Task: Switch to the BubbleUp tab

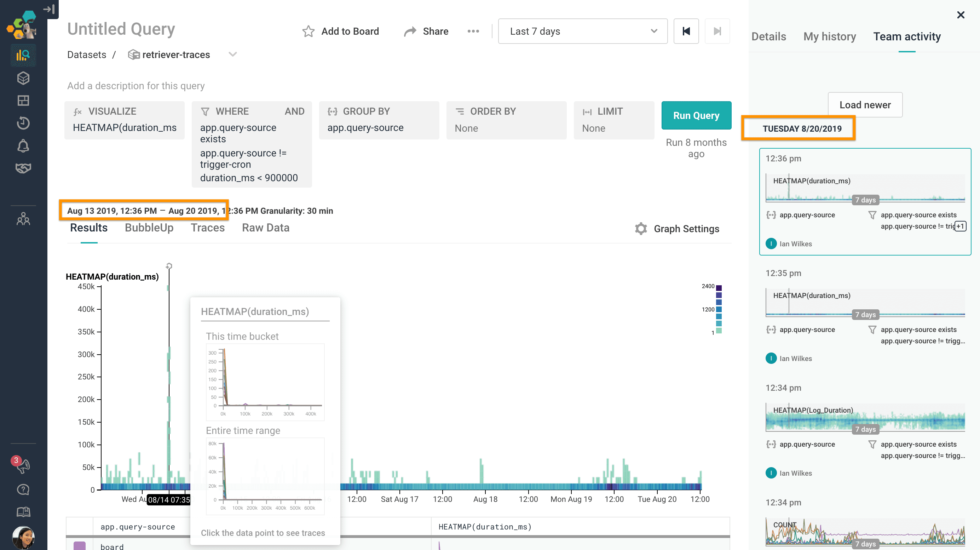Action: (x=149, y=228)
